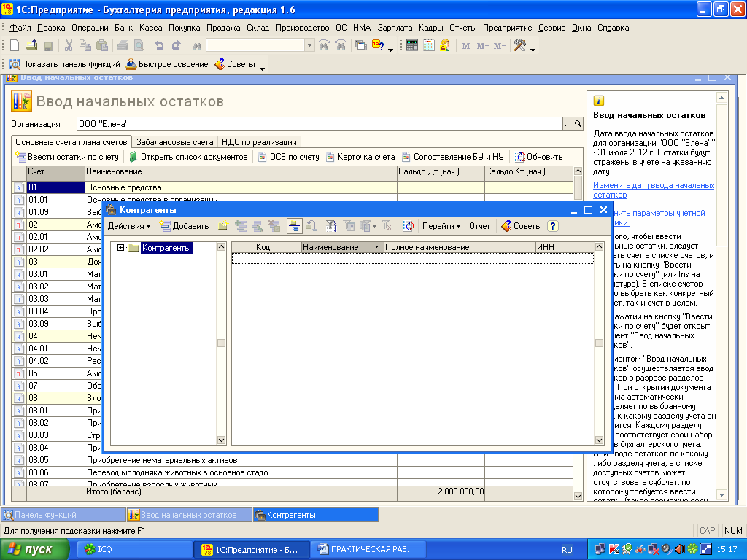This screenshot has height=560, width=747.
Task: Switch to Панель функций window tab
Action: 63,515
